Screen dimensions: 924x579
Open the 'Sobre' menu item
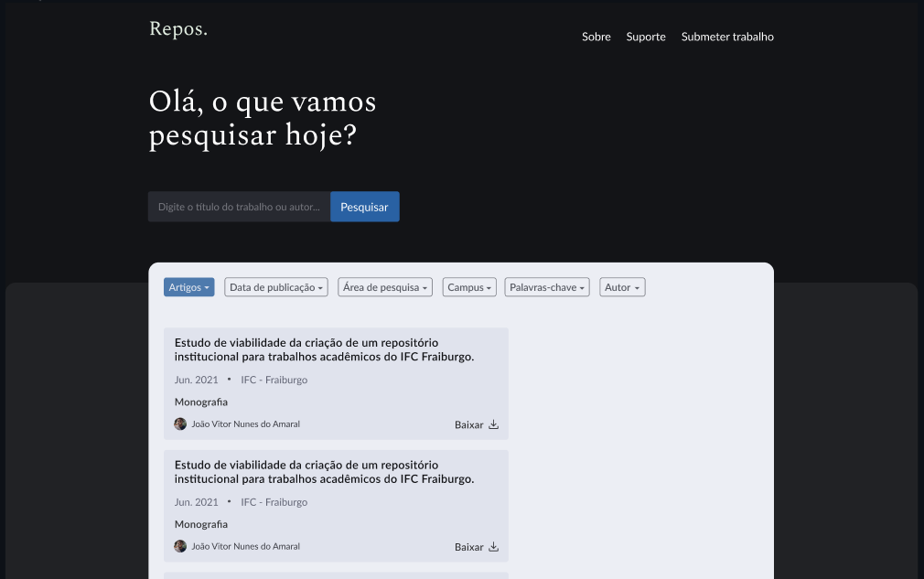[x=596, y=37]
